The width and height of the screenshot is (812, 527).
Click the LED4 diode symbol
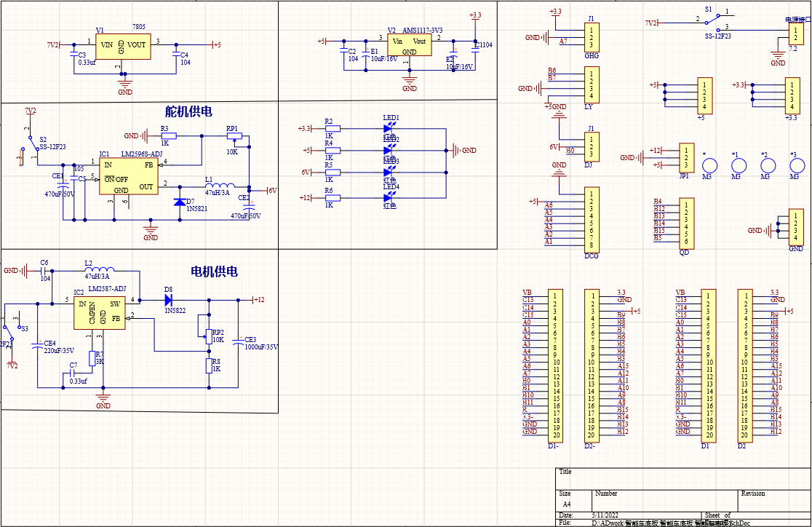[x=389, y=197]
